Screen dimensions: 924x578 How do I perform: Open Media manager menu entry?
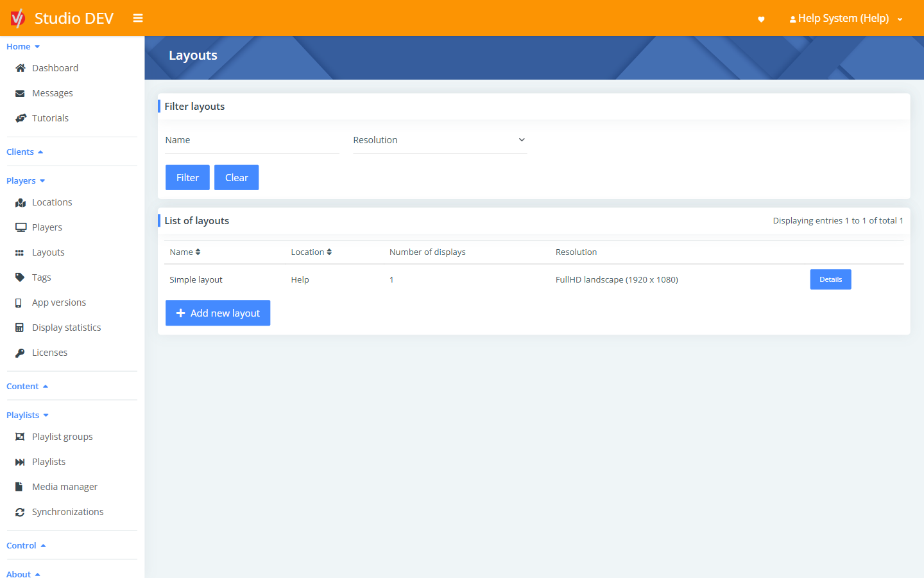pos(65,487)
